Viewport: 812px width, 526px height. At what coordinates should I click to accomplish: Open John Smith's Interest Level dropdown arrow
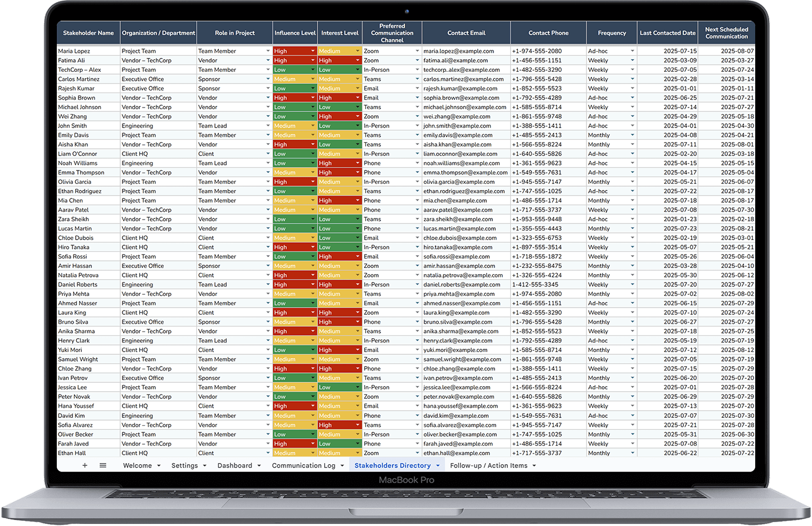[x=358, y=126]
